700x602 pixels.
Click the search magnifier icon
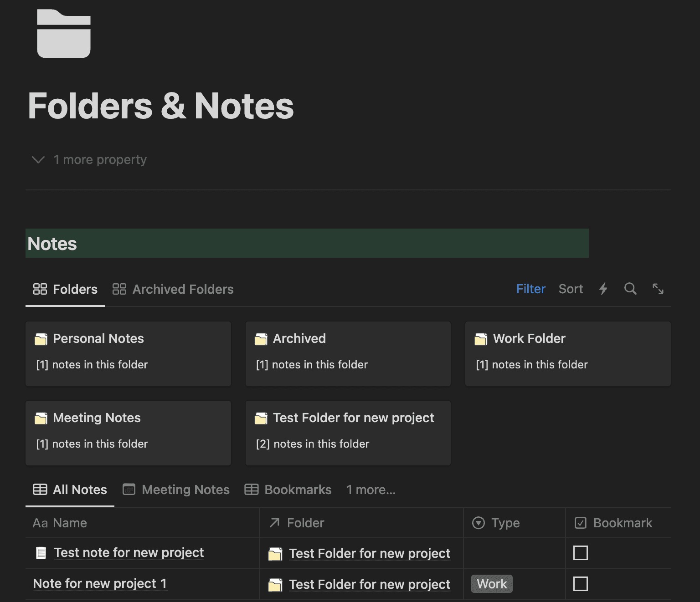coord(630,289)
